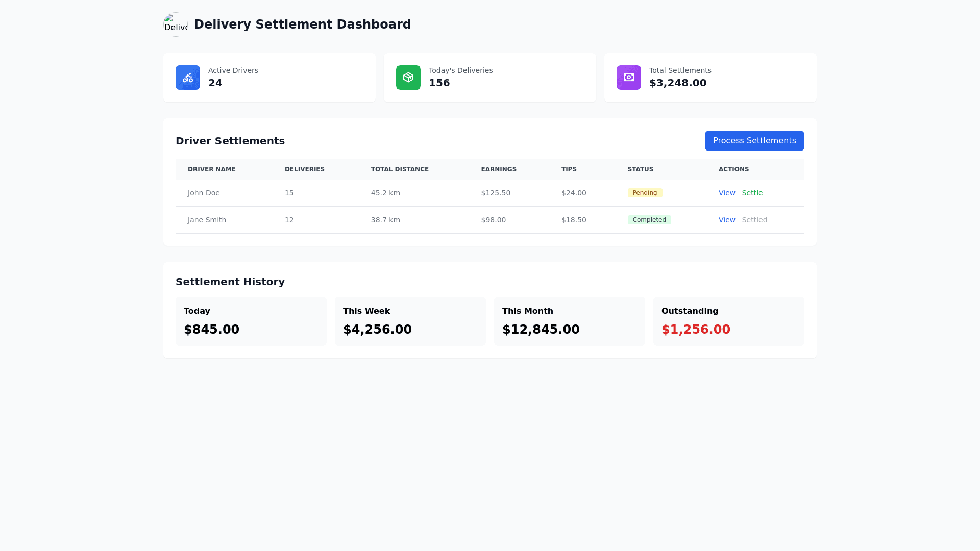Click the Settlement History section heading

click(x=230, y=282)
